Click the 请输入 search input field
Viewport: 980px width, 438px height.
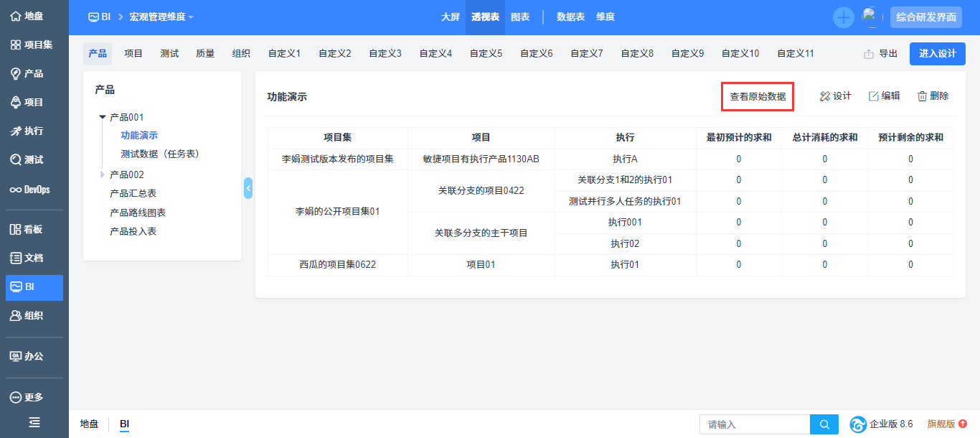point(755,424)
